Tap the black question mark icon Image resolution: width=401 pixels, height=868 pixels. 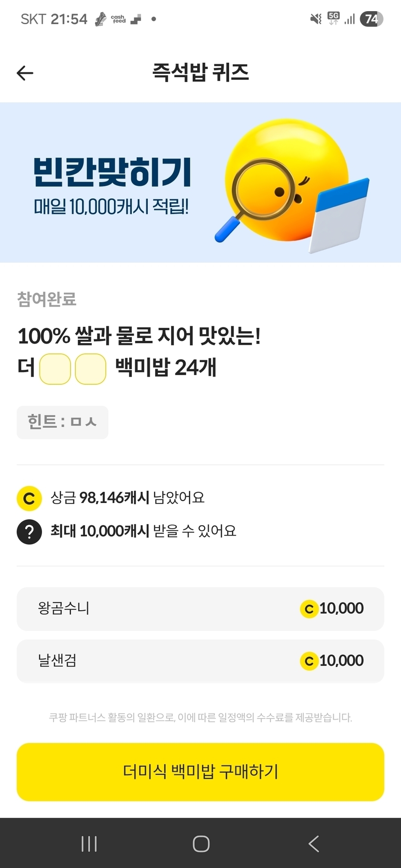tap(29, 532)
